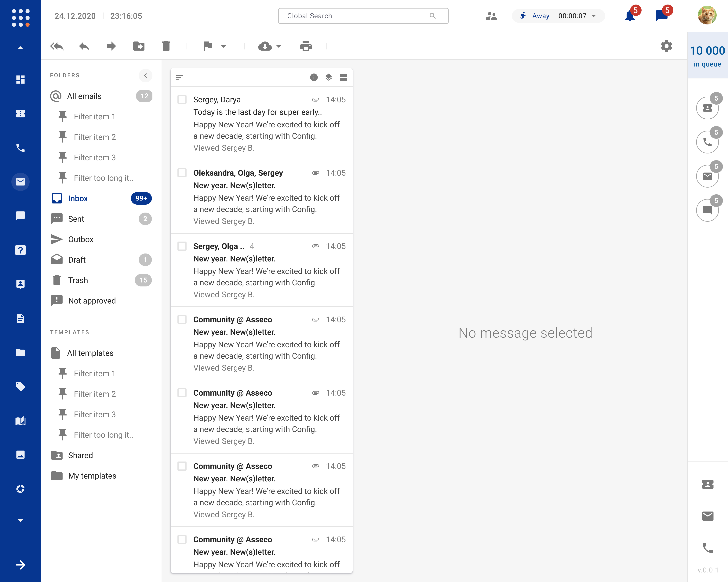Image resolution: width=728 pixels, height=582 pixels.
Task: Check the Sergey, Darya email checkbox
Action: (x=182, y=99)
